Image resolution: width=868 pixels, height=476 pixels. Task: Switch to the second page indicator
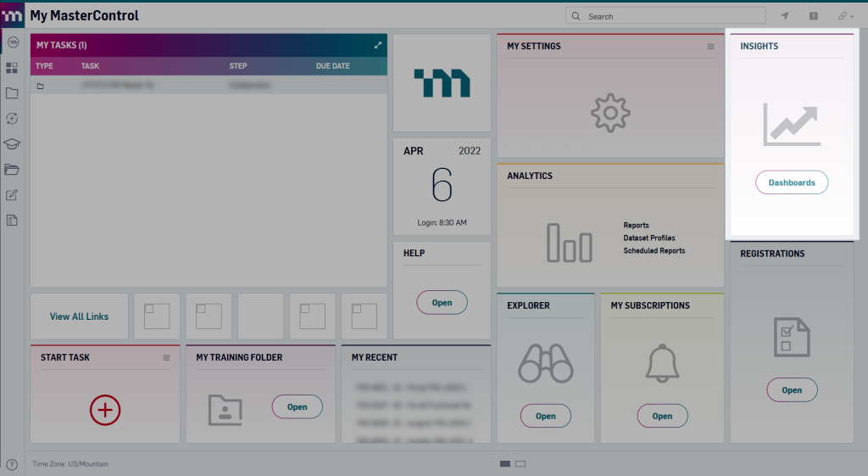(x=520, y=464)
